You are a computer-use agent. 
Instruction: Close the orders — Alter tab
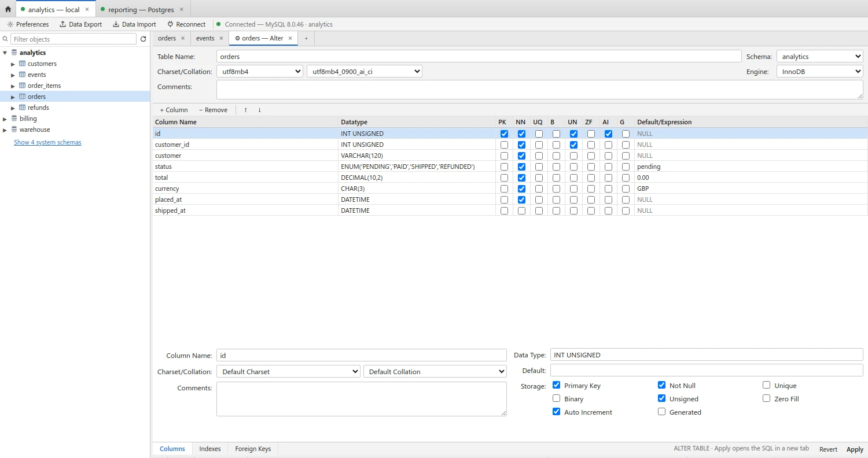[x=290, y=38]
